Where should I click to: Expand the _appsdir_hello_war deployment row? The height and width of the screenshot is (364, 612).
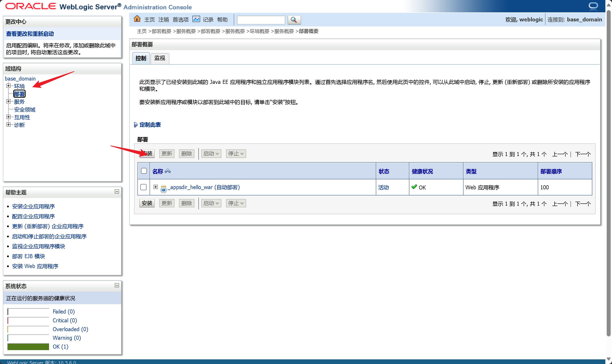point(156,187)
